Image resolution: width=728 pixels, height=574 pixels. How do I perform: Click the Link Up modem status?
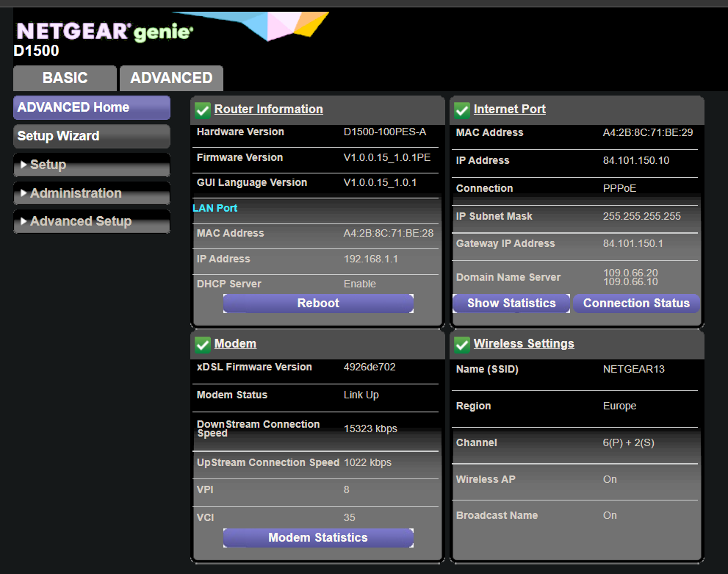[361, 395]
